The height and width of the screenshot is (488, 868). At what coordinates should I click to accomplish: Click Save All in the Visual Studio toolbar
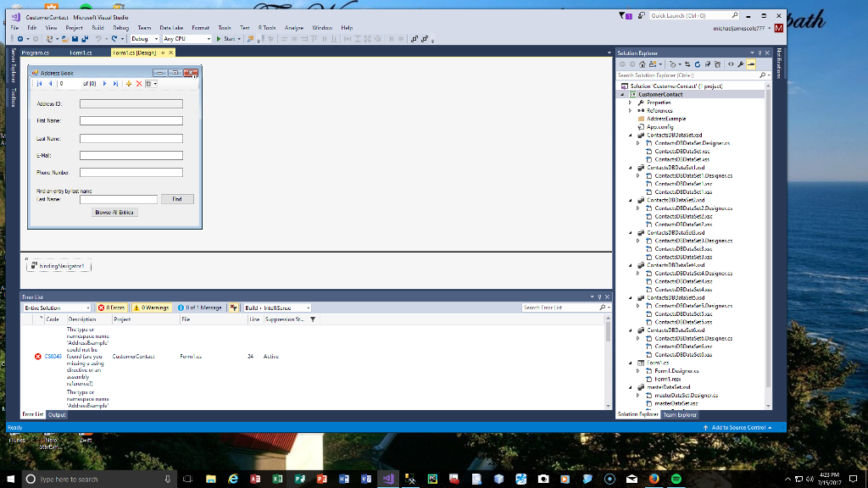[85, 39]
